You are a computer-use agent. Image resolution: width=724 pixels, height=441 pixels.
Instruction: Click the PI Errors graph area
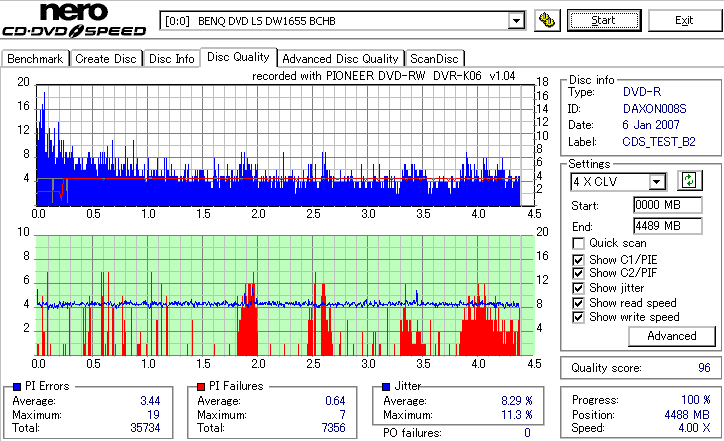[285, 145]
